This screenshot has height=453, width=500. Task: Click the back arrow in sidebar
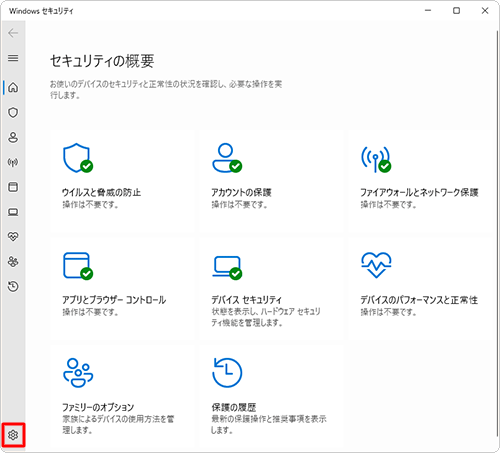tap(13, 33)
